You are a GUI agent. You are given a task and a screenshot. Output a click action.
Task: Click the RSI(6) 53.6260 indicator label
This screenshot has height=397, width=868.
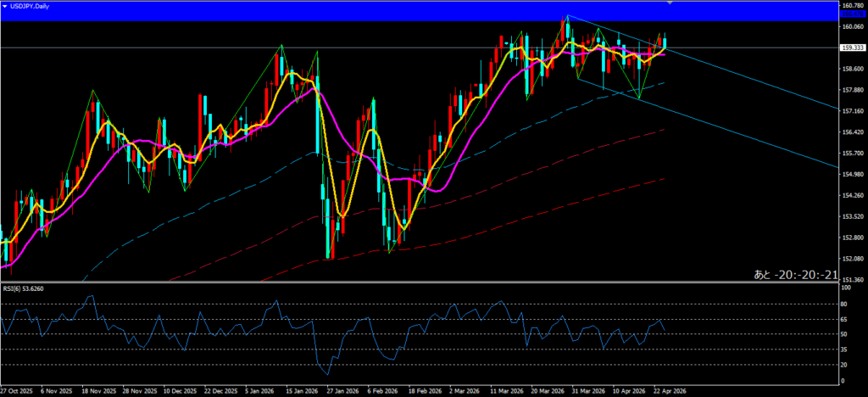click(25, 288)
